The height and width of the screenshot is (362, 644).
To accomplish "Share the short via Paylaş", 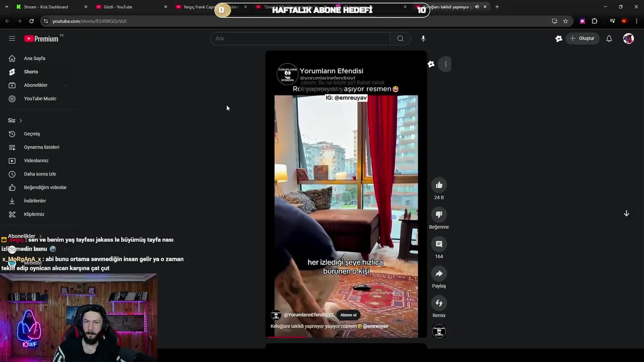I will [439, 274].
